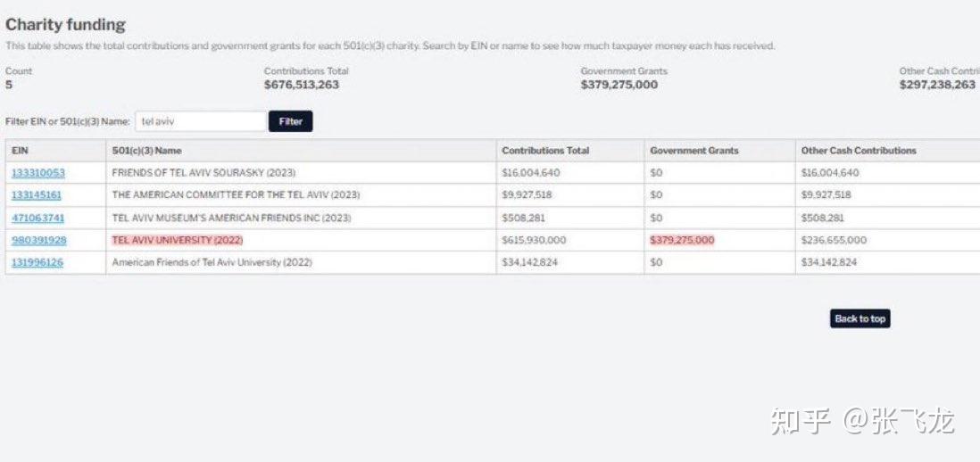Image resolution: width=980 pixels, height=462 pixels.
Task: Select the FRIENDS OF TEL AVIV SOURASKY row name
Action: (203, 173)
